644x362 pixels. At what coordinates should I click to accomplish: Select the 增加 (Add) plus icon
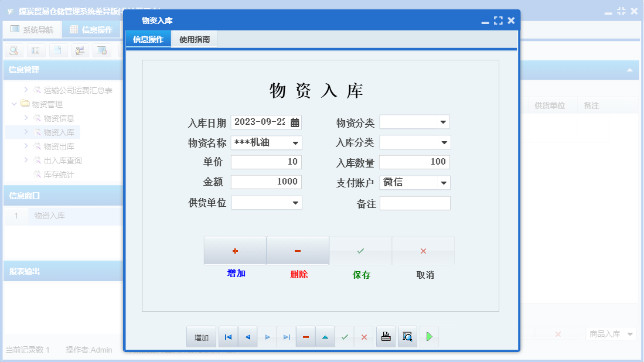pos(234,250)
